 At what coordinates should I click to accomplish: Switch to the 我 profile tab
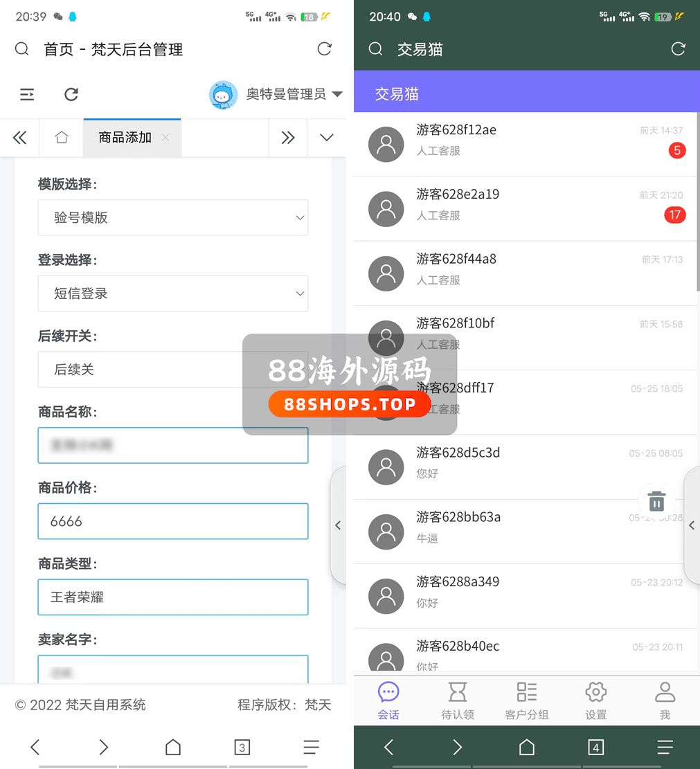[665, 699]
